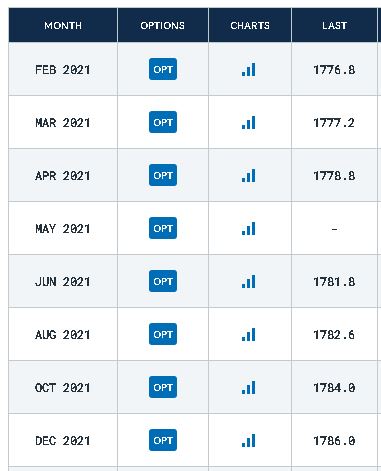This screenshot has height=471, width=381.
Task: Open the chart for DEC 2021
Action: pos(249,441)
